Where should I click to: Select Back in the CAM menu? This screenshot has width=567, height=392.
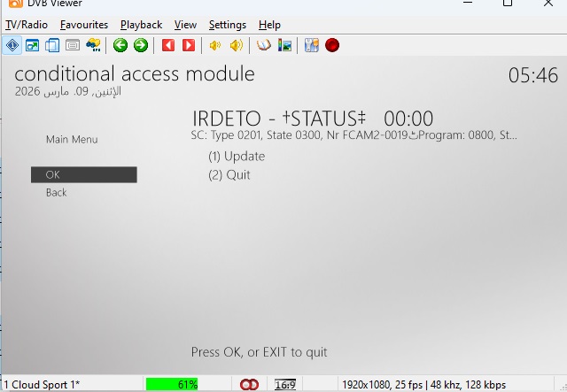pos(56,193)
